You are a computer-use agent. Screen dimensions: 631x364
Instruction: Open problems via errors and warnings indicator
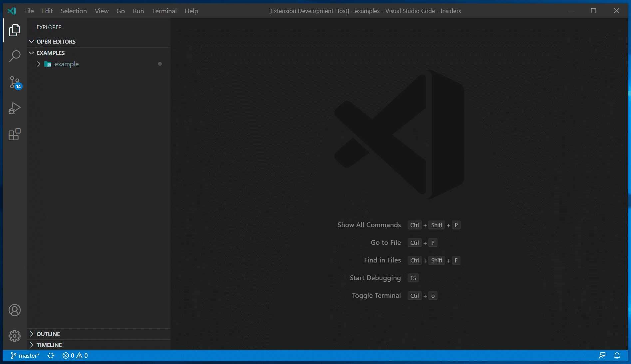click(75, 356)
